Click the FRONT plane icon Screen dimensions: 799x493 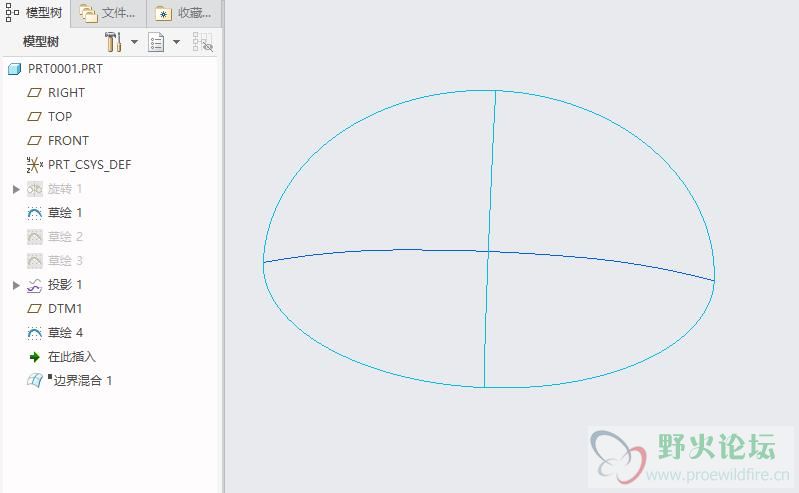pos(34,141)
